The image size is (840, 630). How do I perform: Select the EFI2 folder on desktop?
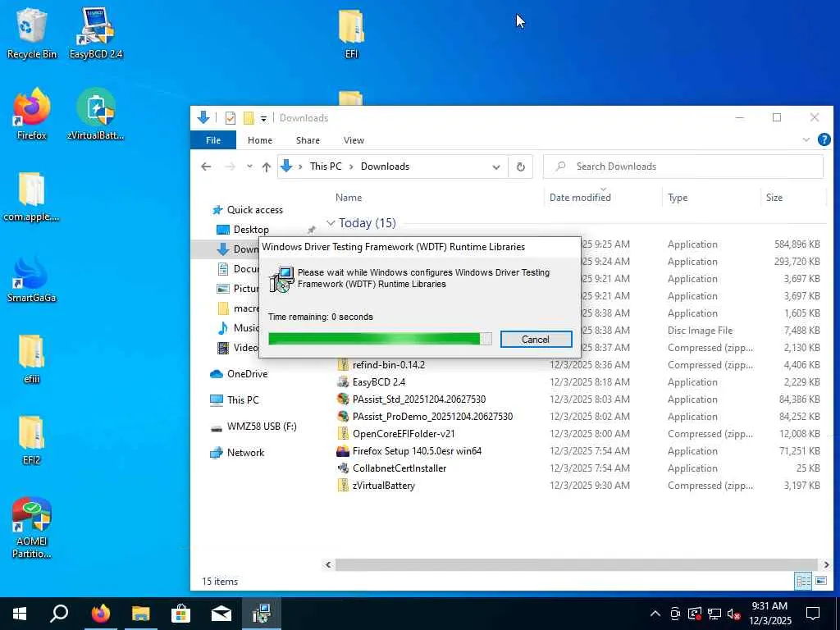click(x=32, y=440)
